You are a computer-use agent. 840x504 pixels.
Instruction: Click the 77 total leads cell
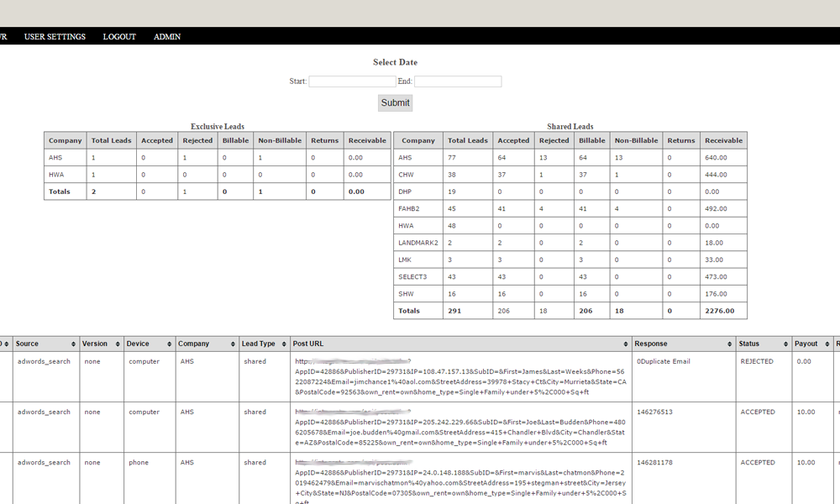[468, 157]
